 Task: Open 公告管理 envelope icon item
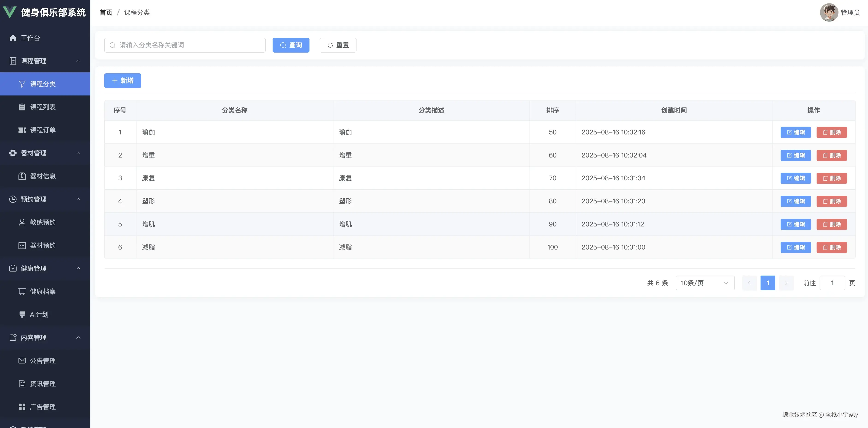[42, 361]
